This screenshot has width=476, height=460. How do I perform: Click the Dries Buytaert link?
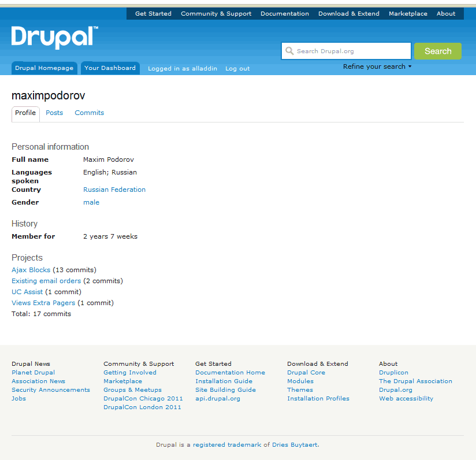tap(295, 445)
